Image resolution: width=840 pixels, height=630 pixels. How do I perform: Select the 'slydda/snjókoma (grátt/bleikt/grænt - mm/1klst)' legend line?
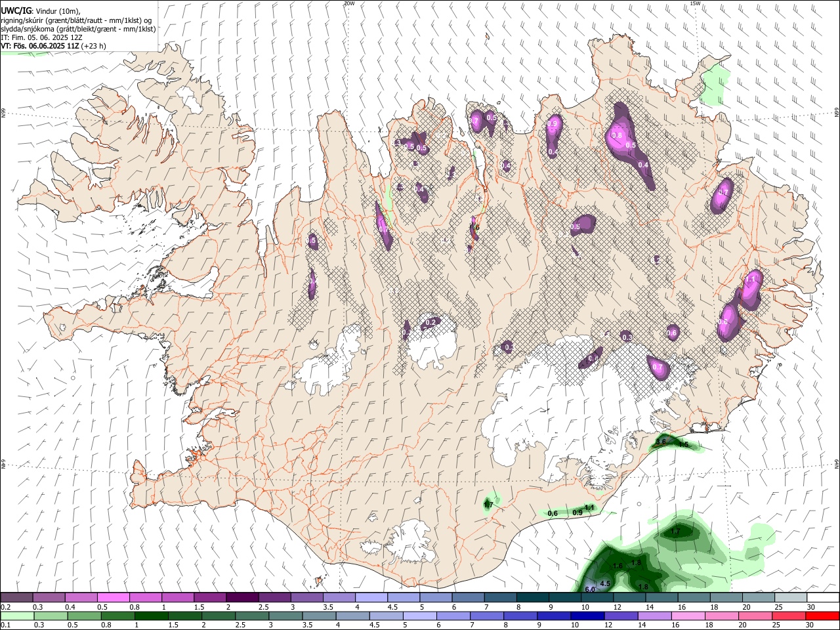pyautogui.click(x=78, y=29)
